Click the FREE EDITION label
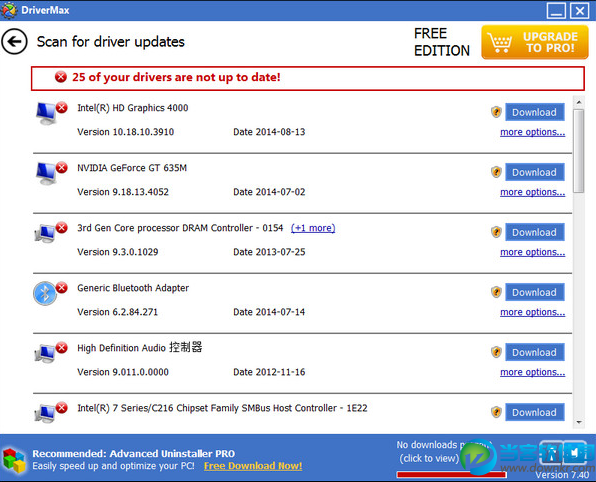Image resolution: width=596 pixels, height=482 pixels. (442, 42)
